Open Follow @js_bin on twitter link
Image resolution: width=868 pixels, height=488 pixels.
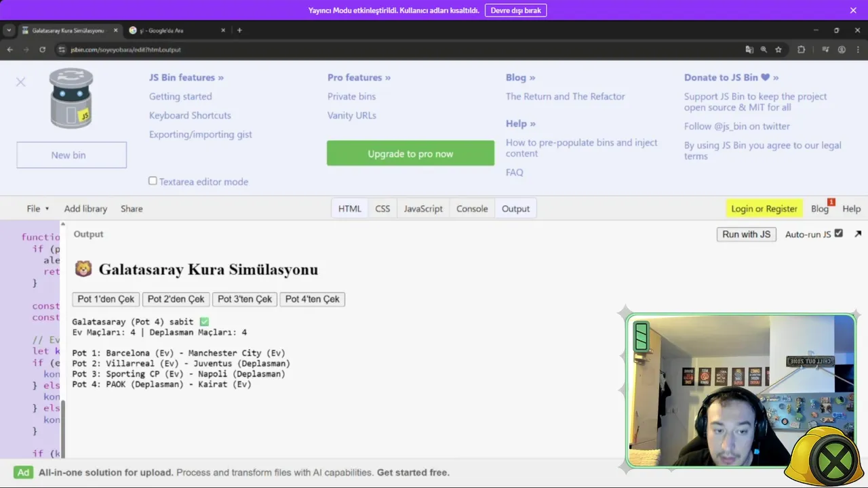(x=737, y=126)
